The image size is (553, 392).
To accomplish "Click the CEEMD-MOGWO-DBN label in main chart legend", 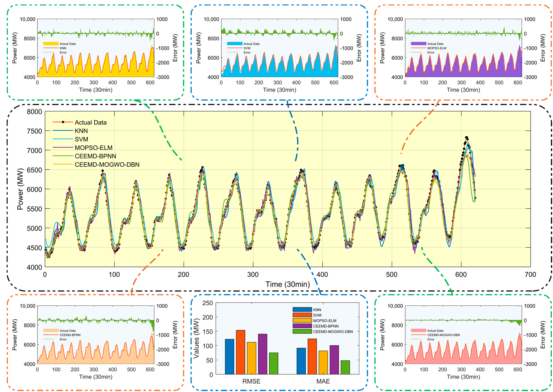I will click(107, 165).
